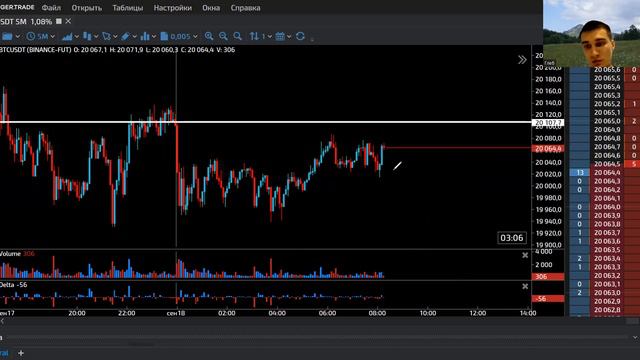This screenshot has height=360, width=640.
Task: Open the 5M timeframe dropdown arrow
Action: [53, 36]
